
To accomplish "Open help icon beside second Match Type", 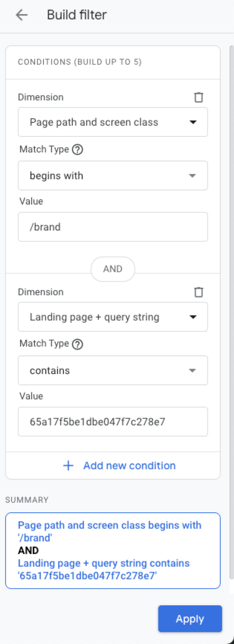I will click(x=77, y=344).
